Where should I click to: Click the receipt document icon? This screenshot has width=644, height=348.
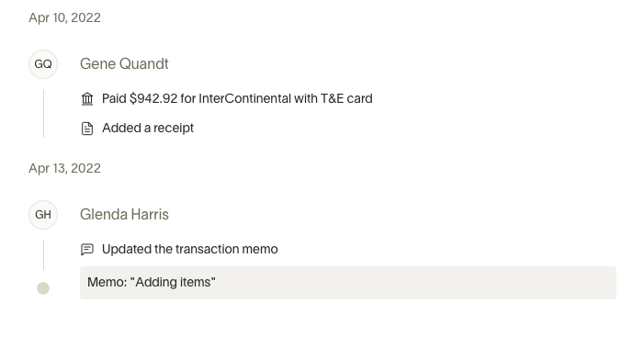(87, 129)
